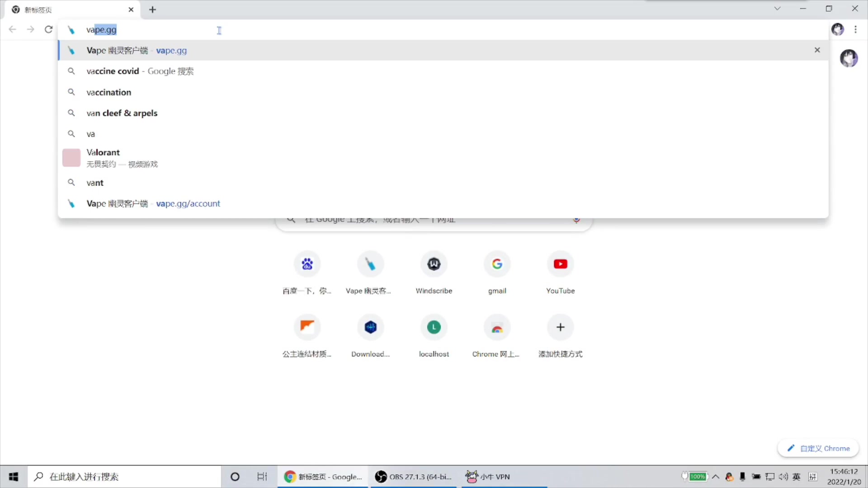Open the Download shortcut tile
Image resolution: width=868 pixels, height=488 pixels.
(x=371, y=337)
